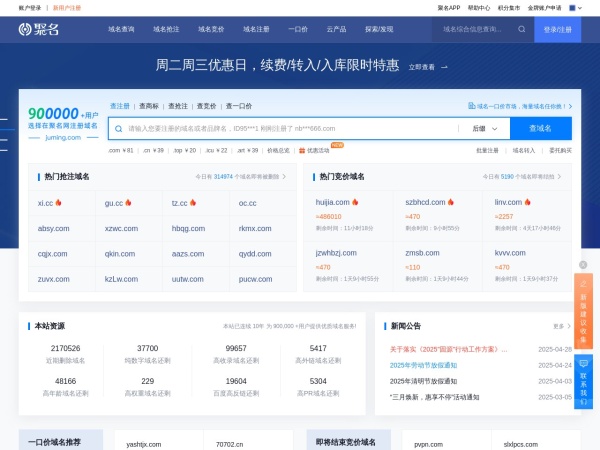
Task: Open news 2025年劳动节放假通知
Action: click(423, 365)
